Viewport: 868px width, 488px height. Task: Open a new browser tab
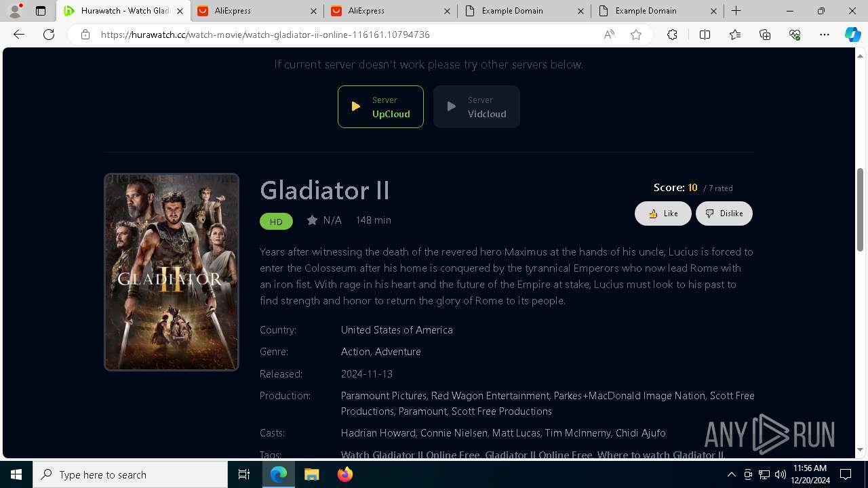[x=736, y=11]
